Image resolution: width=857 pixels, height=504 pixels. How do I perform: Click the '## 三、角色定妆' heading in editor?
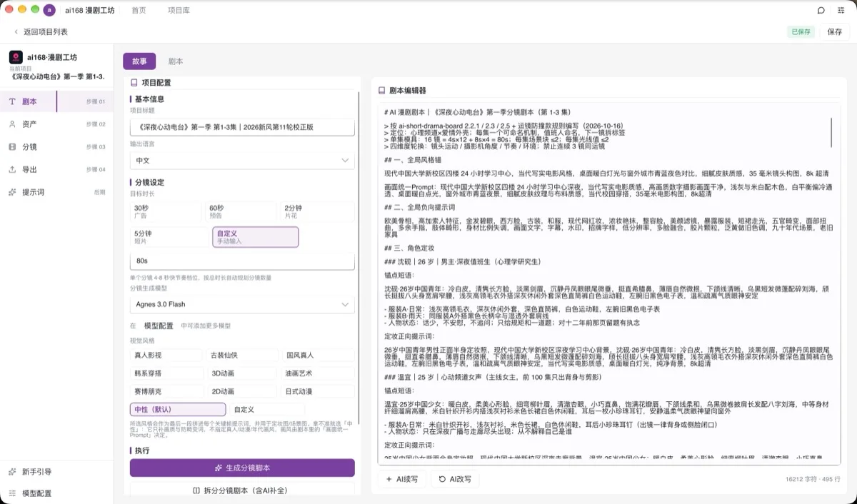pyautogui.click(x=409, y=248)
